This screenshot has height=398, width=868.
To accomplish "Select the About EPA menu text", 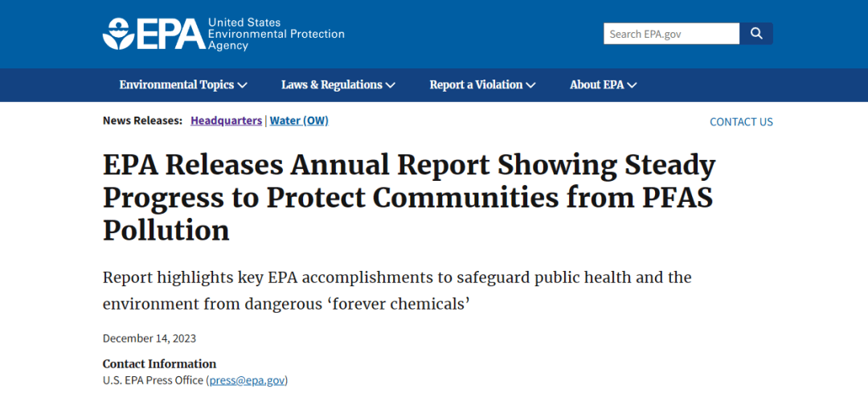I will [596, 84].
